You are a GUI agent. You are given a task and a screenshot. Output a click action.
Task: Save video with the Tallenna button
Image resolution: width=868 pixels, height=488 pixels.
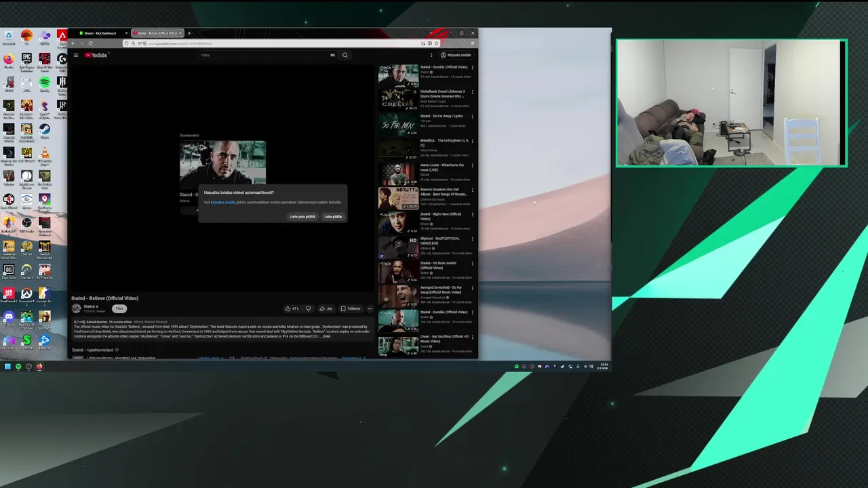click(x=351, y=308)
